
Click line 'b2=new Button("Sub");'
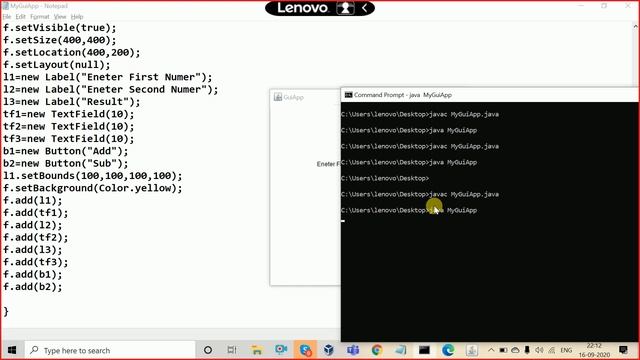tap(66, 163)
